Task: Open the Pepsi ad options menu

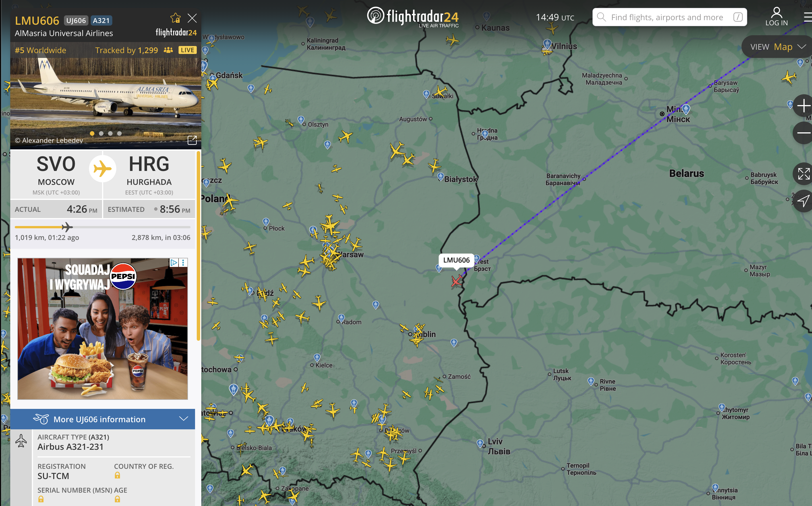Action: click(x=183, y=263)
